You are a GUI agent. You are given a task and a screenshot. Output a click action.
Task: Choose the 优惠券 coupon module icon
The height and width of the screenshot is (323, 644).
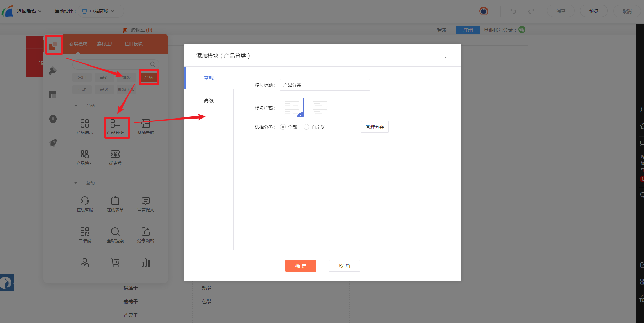(x=115, y=155)
